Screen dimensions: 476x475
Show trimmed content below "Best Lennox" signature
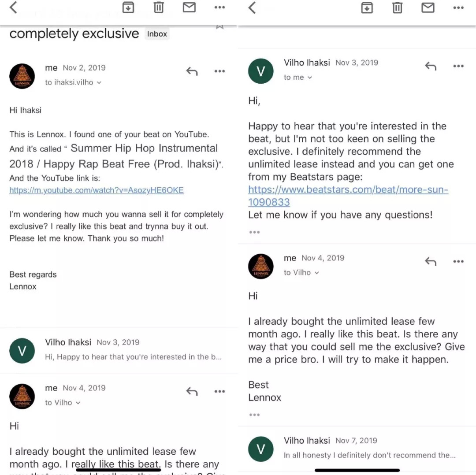254,415
